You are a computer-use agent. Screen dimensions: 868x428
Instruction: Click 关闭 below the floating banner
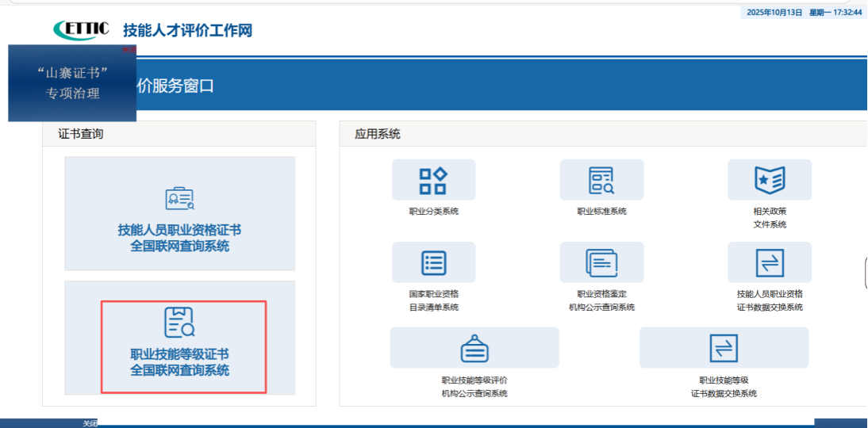tap(89, 423)
